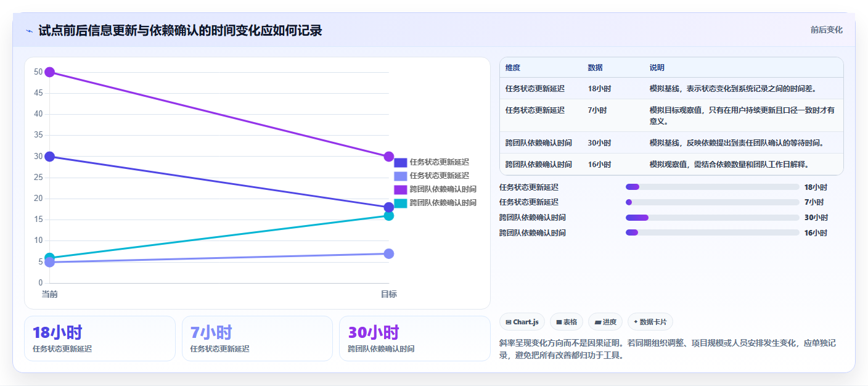
Task: Click description starting 模拟观察值，需结合依赖数量
Action: pos(729,165)
